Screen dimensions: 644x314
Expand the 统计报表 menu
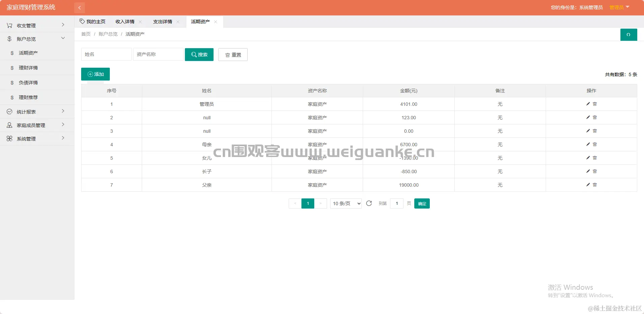(x=37, y=112)
